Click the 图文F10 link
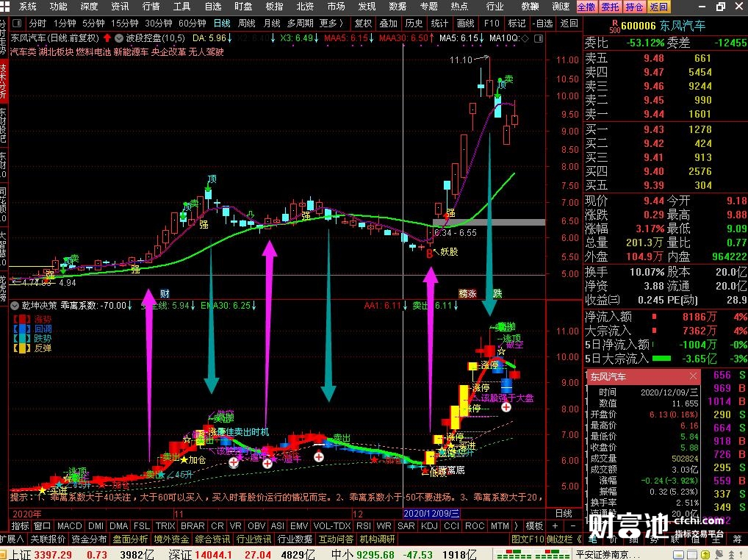This screenshot has height=560, width=748. coord(528,539)
